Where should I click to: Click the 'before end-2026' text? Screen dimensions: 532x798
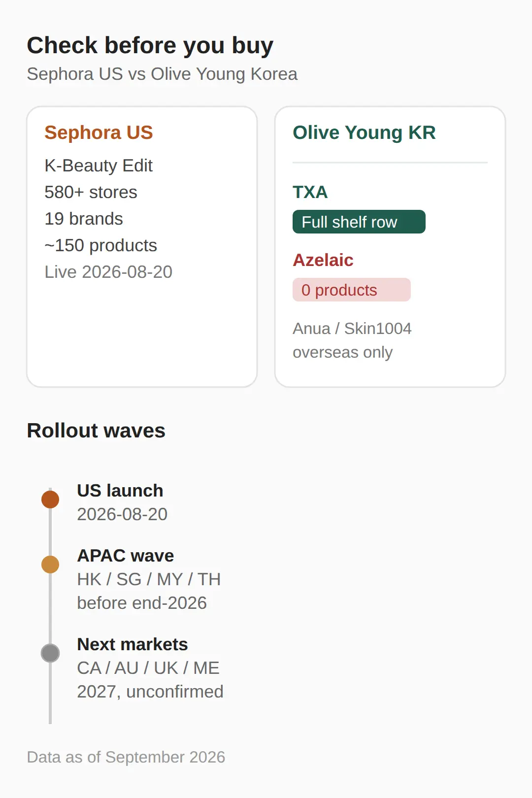[x=142, y=603]
